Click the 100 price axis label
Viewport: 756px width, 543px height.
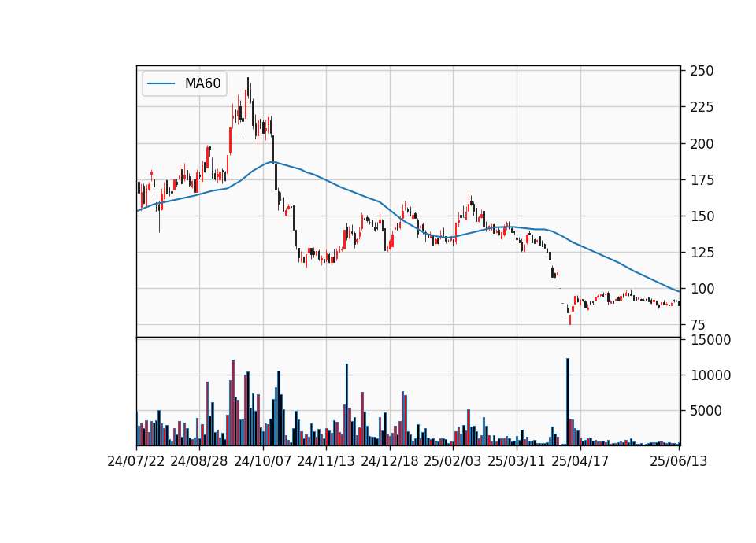[702, 289]
